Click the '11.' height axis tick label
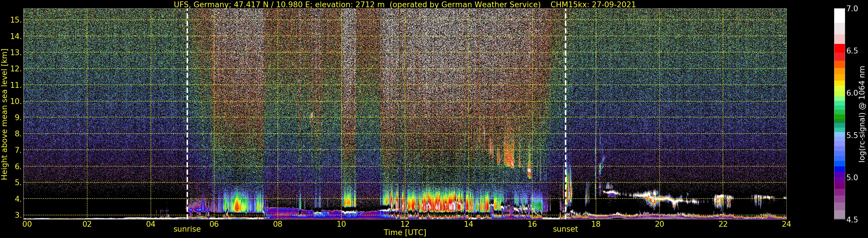Image resolution: width=868 pixels, height=238 pixels. 16,85
